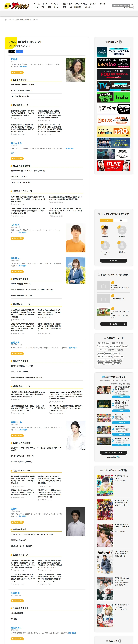138x644 pixels.
Task: Open the breadcrumb home icon
Action: click(x=6, y=20)
